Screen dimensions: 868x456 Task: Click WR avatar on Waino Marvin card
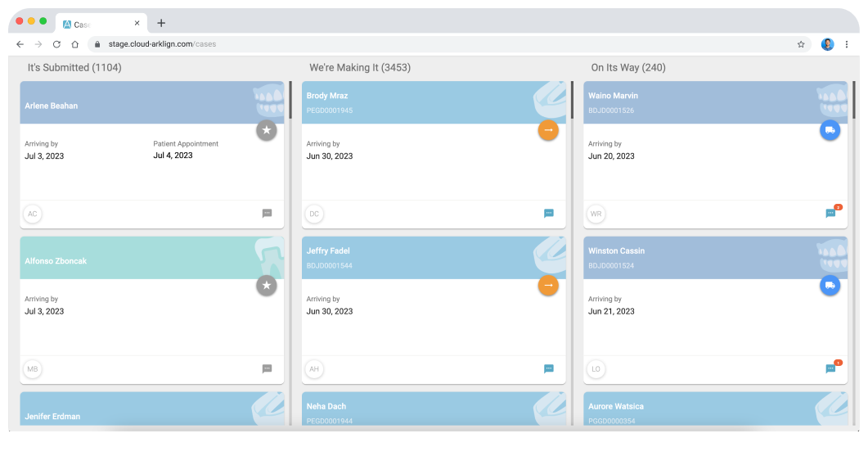tap(596, 214)
